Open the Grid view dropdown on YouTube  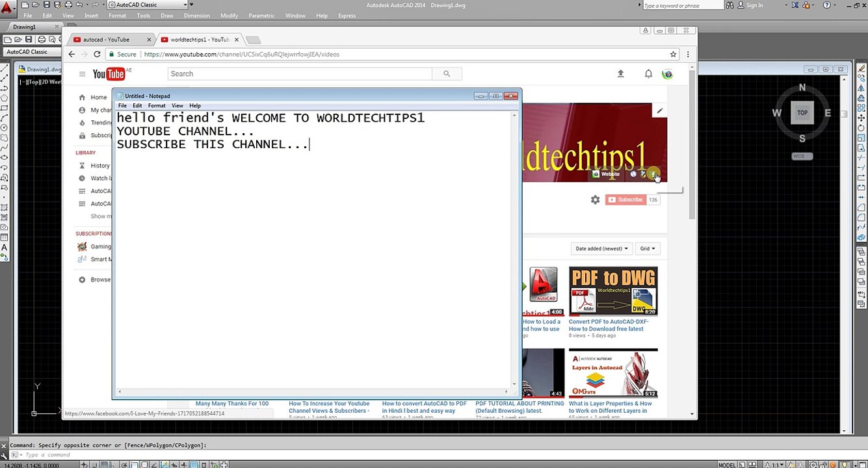coord(648,248)
